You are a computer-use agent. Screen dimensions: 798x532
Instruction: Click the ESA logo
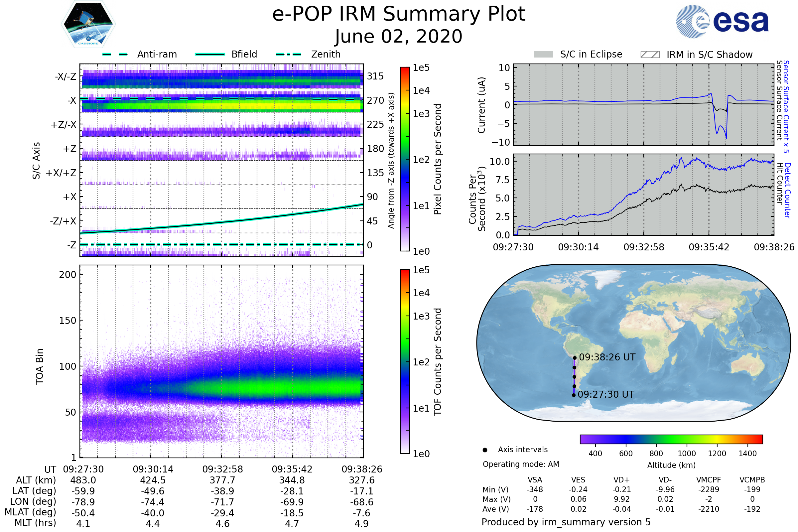tap(722, 21)
